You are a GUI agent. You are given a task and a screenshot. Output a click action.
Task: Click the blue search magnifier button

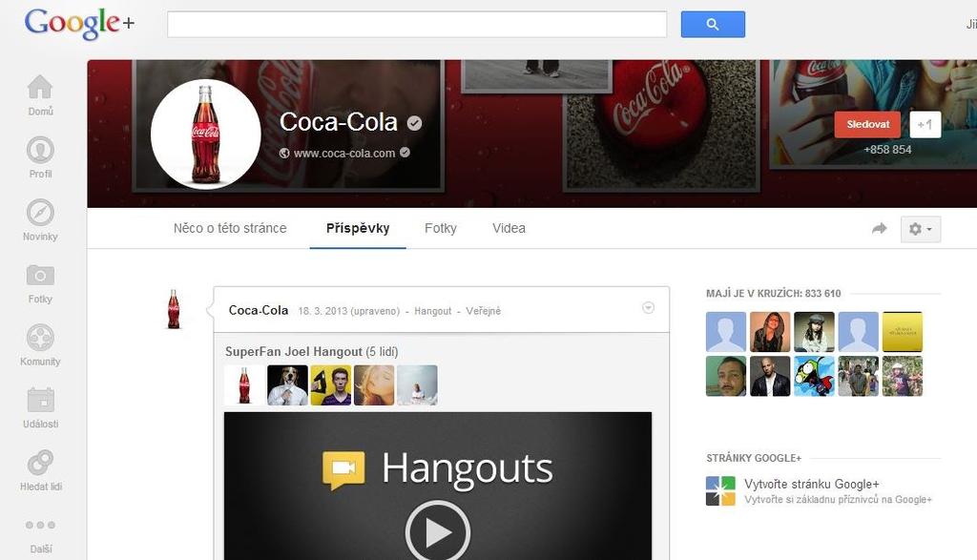713,24
